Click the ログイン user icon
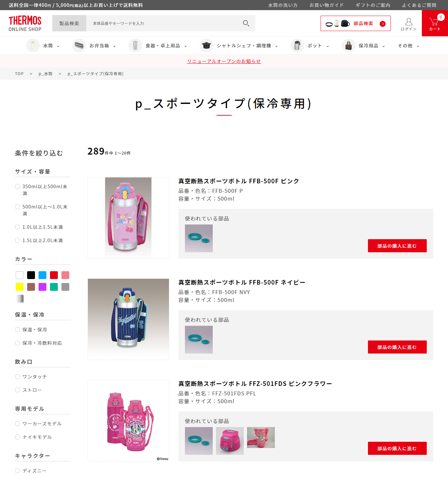 (408, 22)
